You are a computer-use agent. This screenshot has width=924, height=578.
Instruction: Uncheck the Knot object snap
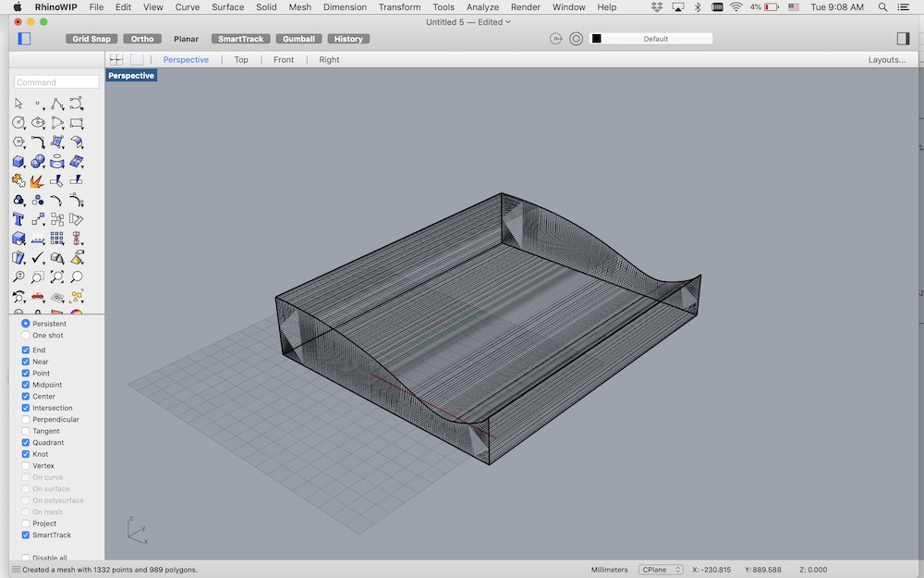pos(25,454)
